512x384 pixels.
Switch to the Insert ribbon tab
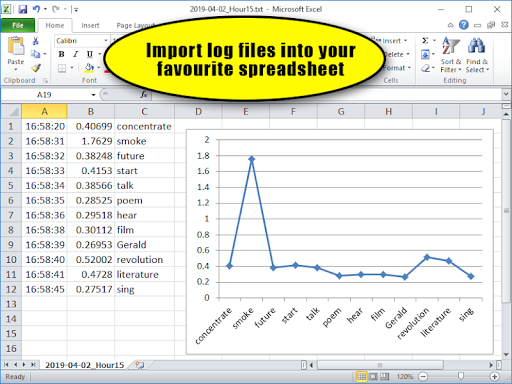90,25
